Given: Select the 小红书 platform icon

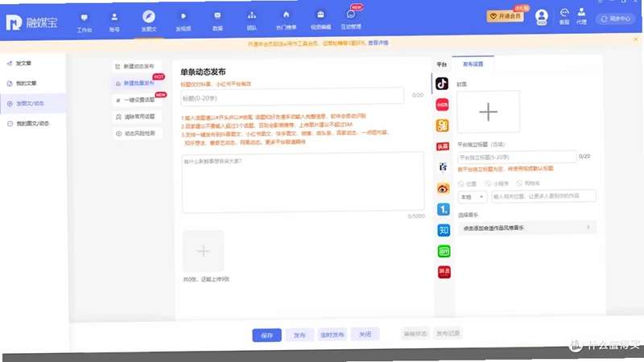Looking at the screenshot, I should click(442, 105).
